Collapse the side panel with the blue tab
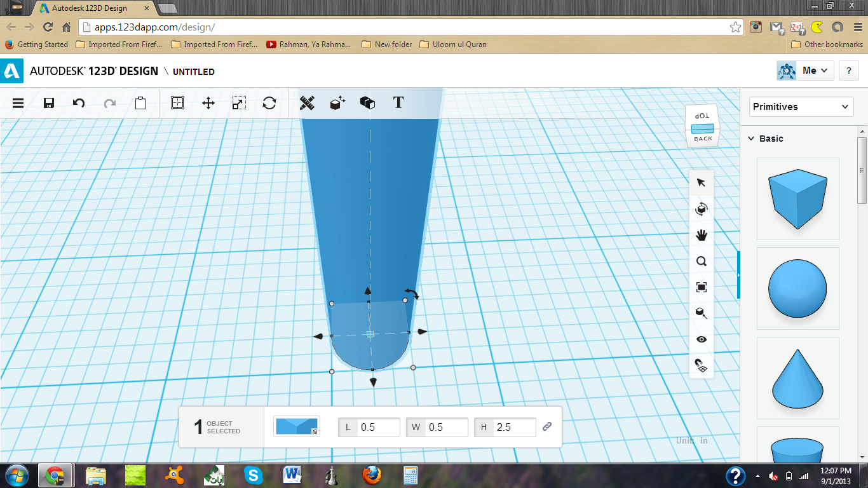This screenshot has width=868, height=488. (x=738, y=274)
